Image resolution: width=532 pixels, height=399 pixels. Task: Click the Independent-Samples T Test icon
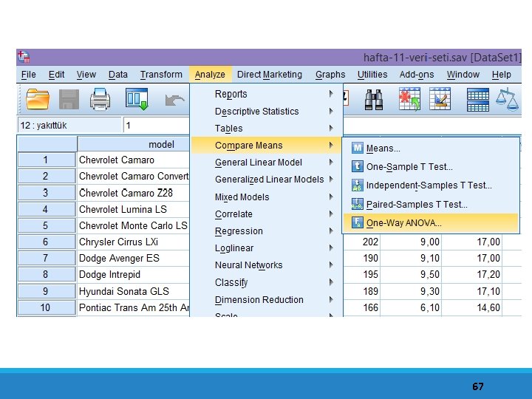click(x=358, y=185)
